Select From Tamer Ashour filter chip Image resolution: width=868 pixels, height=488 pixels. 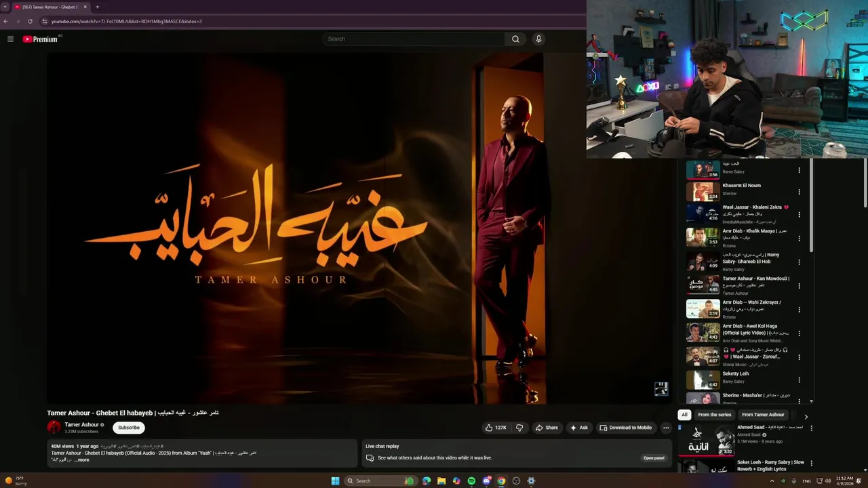[763, 415]
